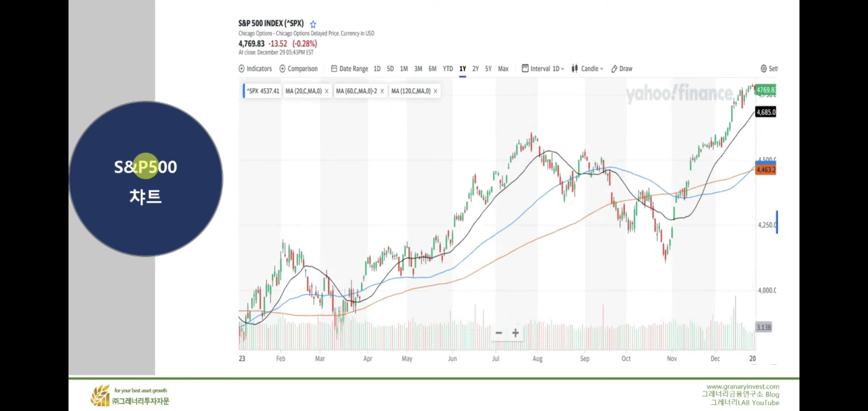
Task: Select the MA (120,C,MA,0) legend label
Action: (x=411, y=91)
